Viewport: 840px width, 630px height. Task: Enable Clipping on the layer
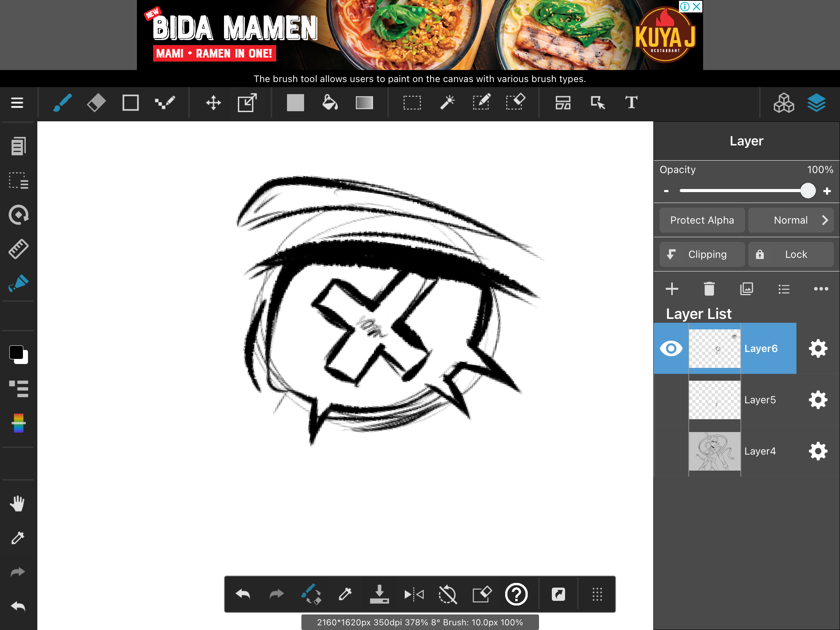pos(702,254)
